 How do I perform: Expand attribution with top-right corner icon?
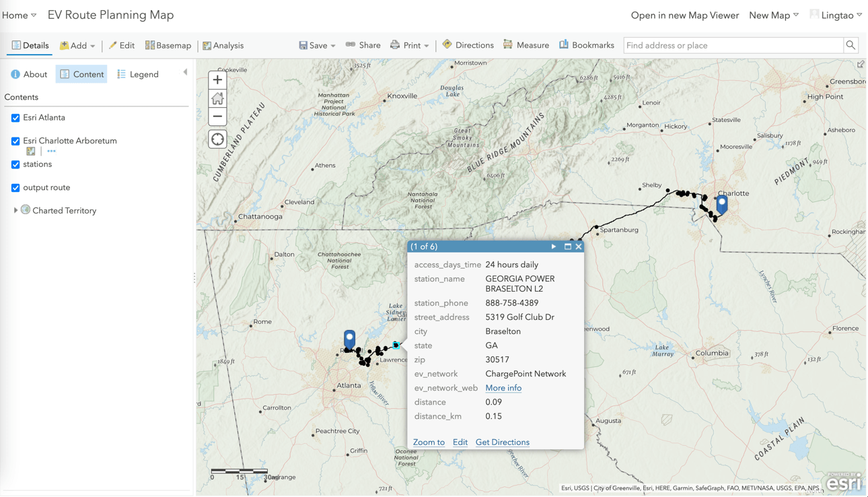[861, 65]
